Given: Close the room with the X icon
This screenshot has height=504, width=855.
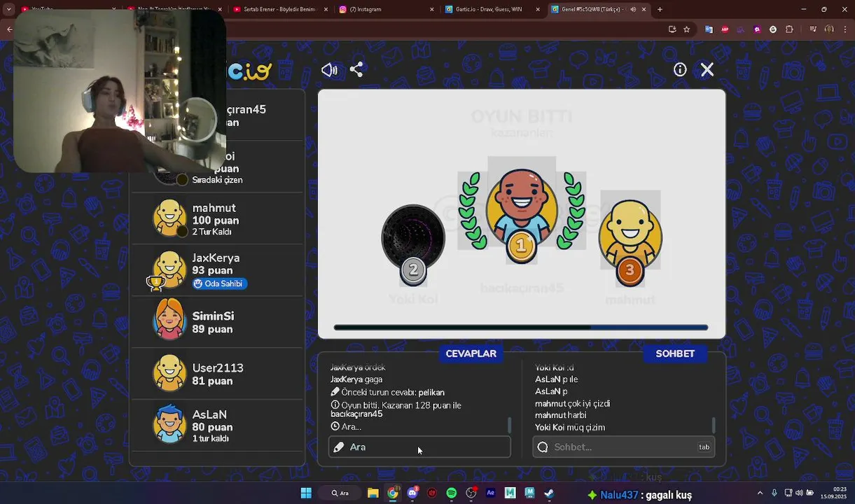Looking at the screenshot, I should [x=707, y=69].
